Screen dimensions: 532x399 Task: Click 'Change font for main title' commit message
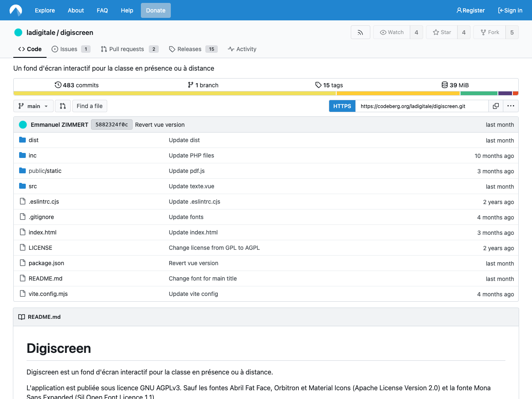(203, 278)
